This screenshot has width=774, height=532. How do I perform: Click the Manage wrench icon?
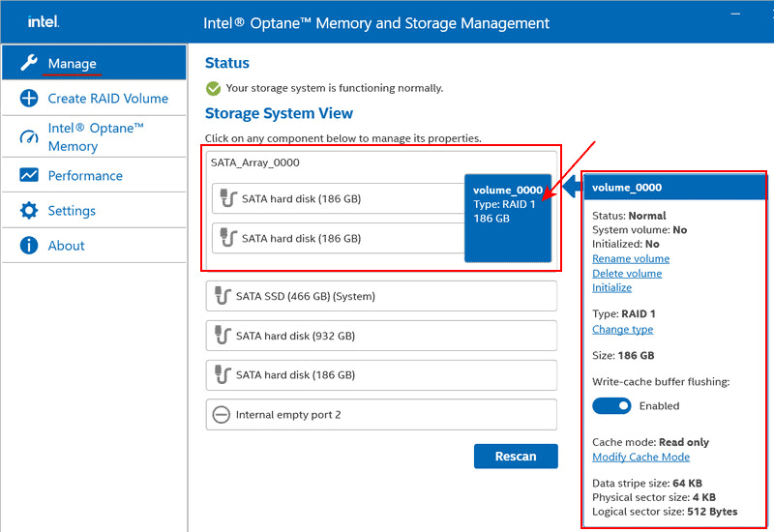tap(29, 63)
